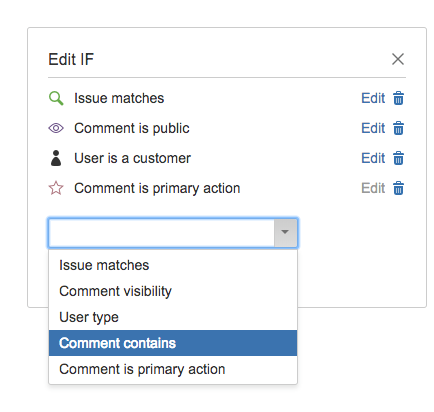Click the green magnifier Issue matches icon

point(56,98)
